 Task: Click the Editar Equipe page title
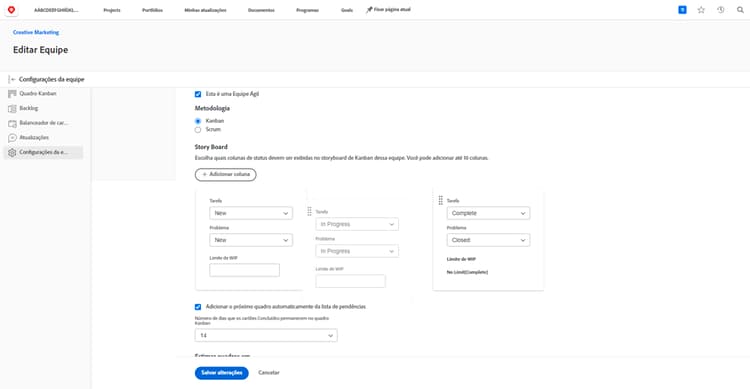click(x=41, y=50)
